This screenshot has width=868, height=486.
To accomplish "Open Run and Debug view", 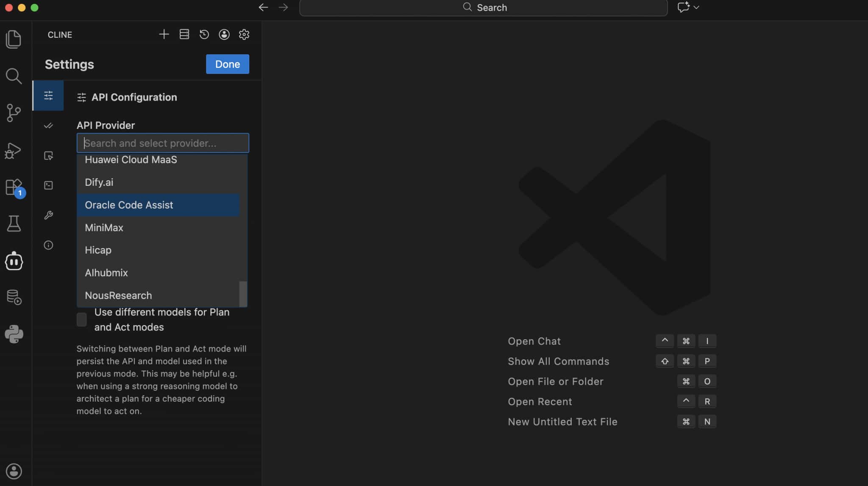I will pyautogui.click(x=14, y=151).
